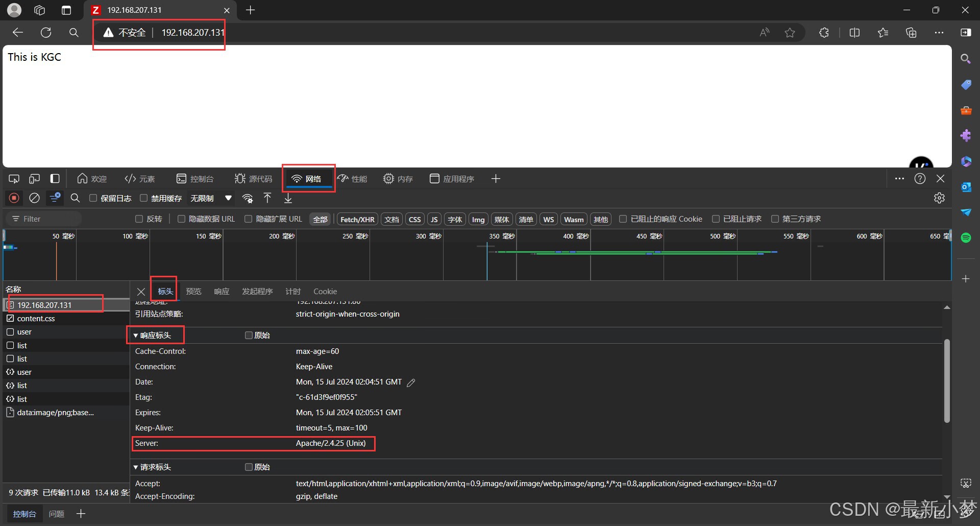Open browser settings and more menu
Viewport: 980px width, 526px height.
tap(939, 33)
